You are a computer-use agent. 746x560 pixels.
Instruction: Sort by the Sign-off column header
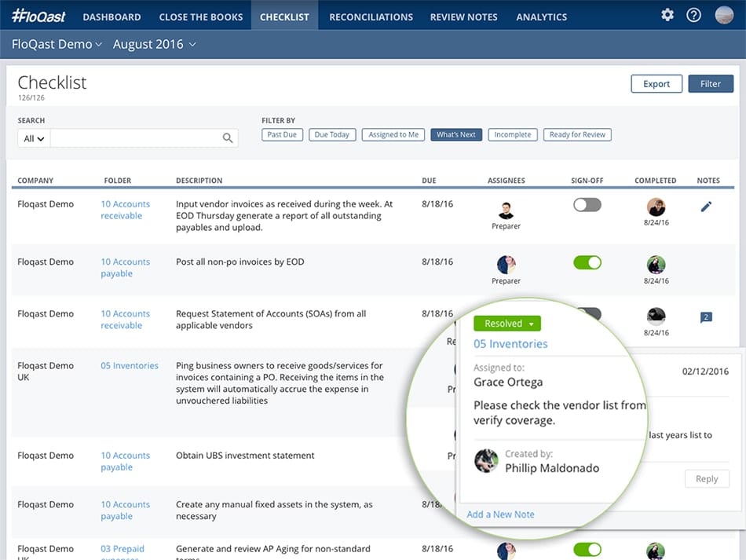[587, 181]
